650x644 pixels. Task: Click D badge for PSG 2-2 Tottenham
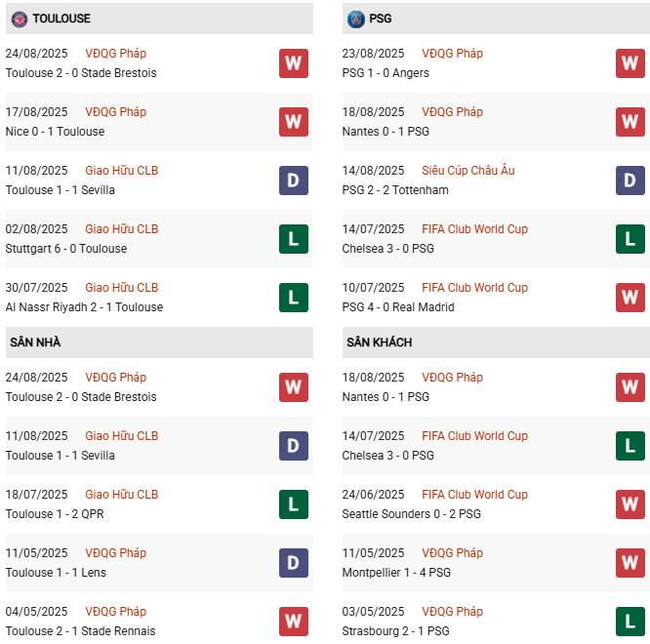tap(630, 181)
